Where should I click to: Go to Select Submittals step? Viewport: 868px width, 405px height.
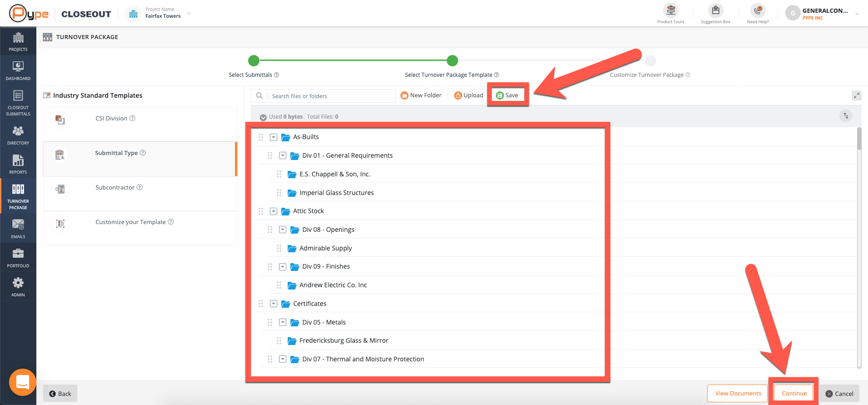(254, 60)
